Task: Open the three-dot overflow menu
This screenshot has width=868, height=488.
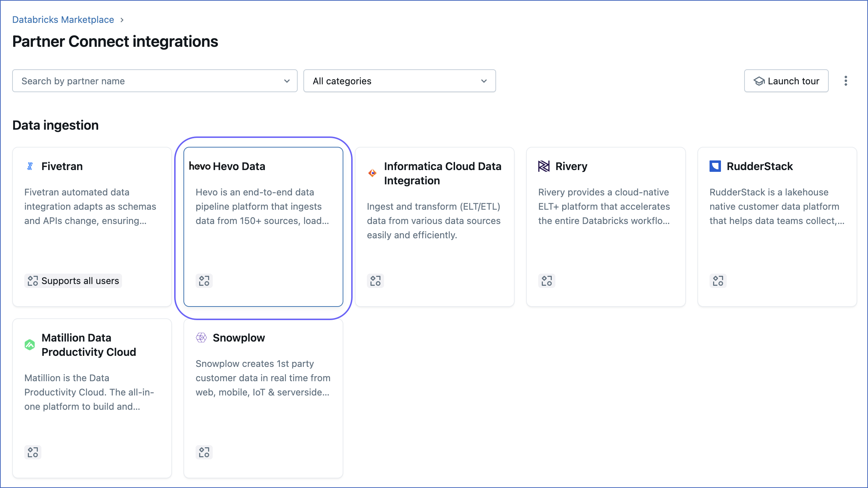Action: point(846,81)
